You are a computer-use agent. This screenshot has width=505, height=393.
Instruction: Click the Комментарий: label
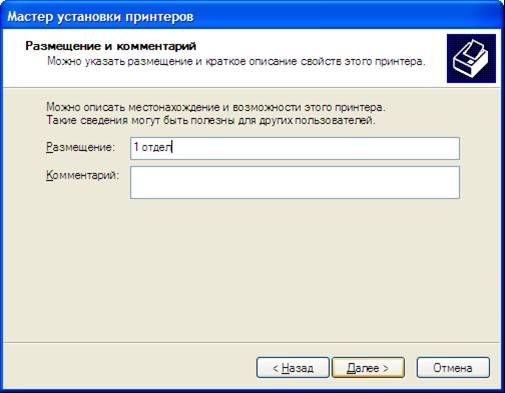(83, 175)
